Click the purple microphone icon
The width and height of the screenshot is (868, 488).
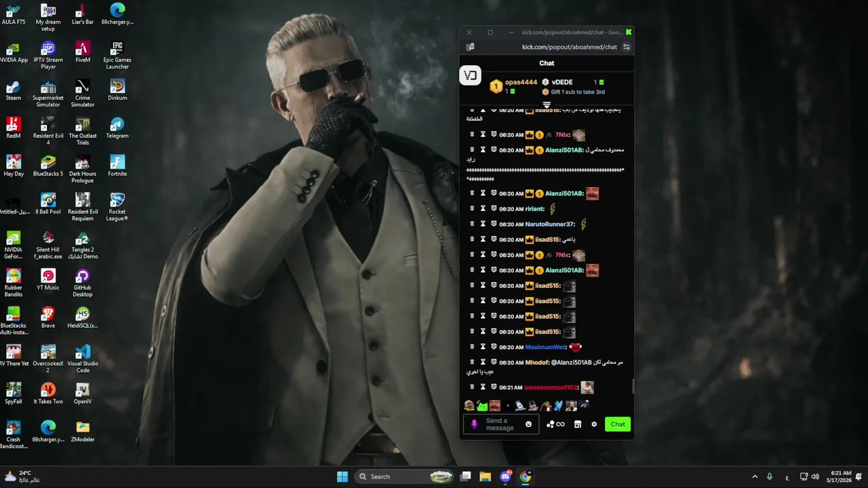coord(474,424)
